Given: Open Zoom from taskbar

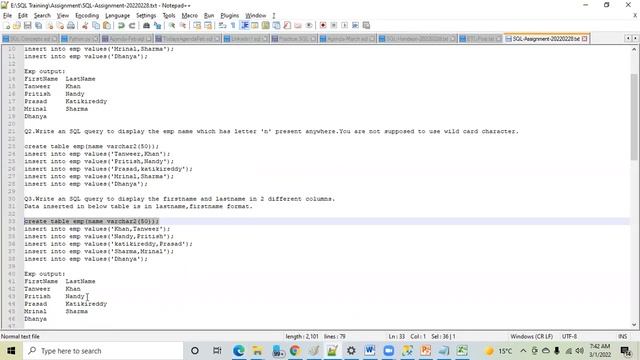Looking at the screenshot, I should 389,351.
